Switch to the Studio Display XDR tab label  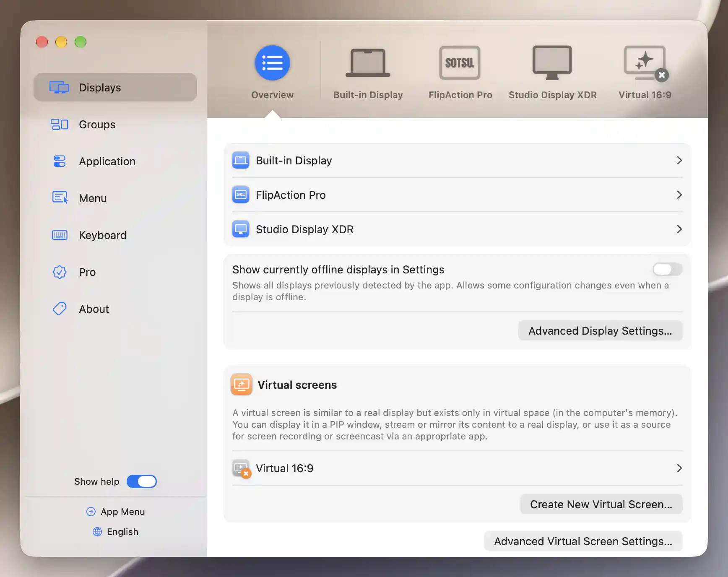pos(552,95)
